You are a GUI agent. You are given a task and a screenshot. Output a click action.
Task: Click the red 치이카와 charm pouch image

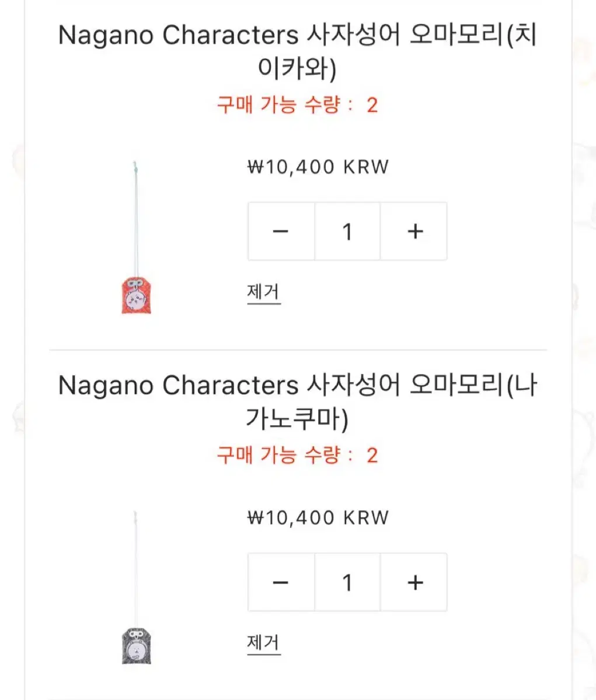click(137, 296)
